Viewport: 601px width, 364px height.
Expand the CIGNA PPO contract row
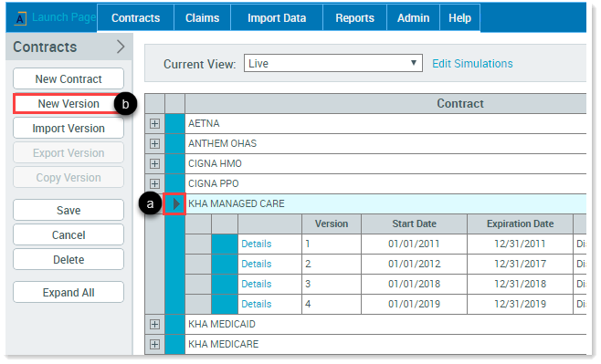[154, 183]
